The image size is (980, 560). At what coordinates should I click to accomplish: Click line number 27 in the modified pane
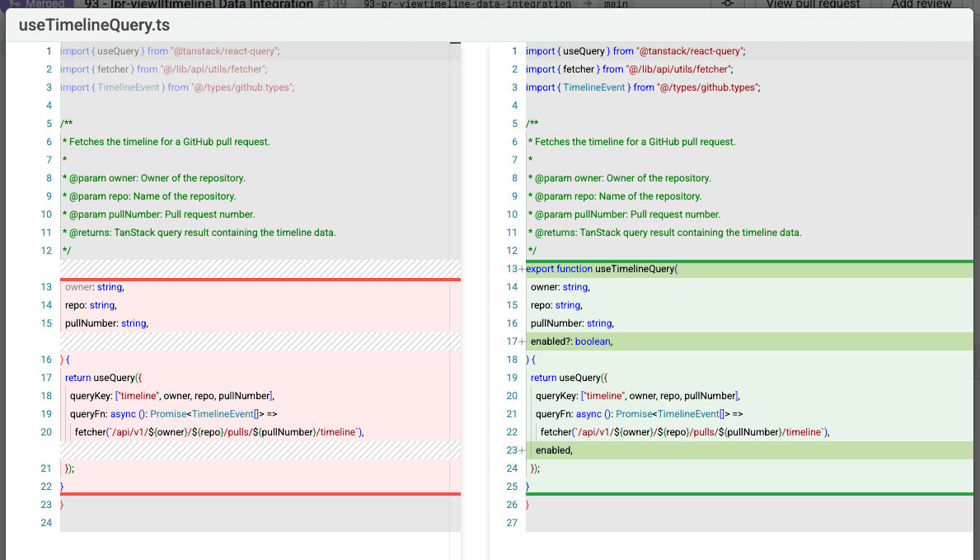click(512, 523)
